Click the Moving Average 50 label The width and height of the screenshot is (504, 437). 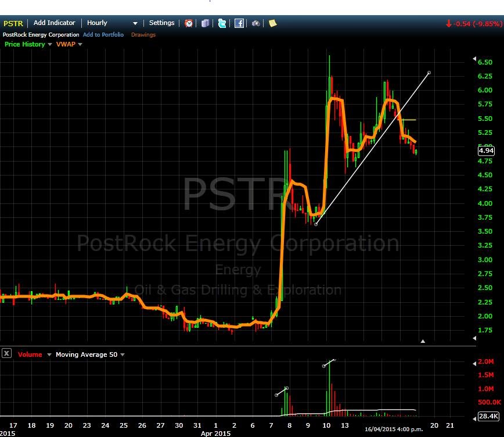coord(87,354)
